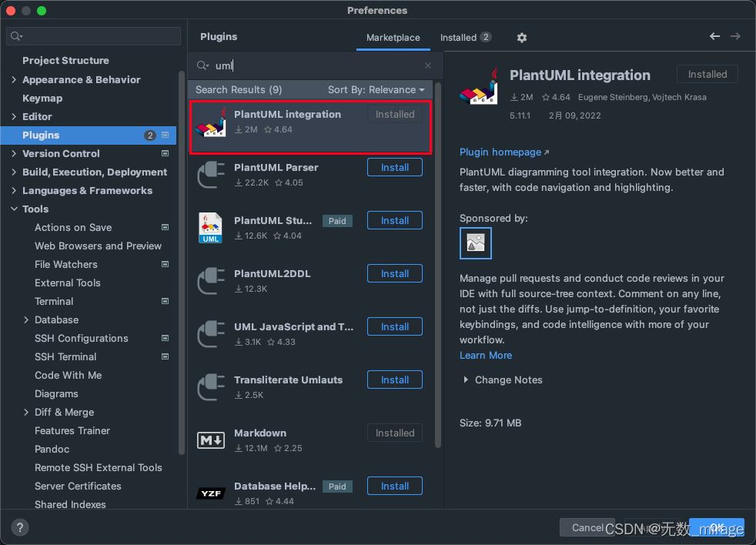This screenshot has height=545, width=756.
Task: Click the project-level icon beside Terminal
Action: tap(166, 301)
